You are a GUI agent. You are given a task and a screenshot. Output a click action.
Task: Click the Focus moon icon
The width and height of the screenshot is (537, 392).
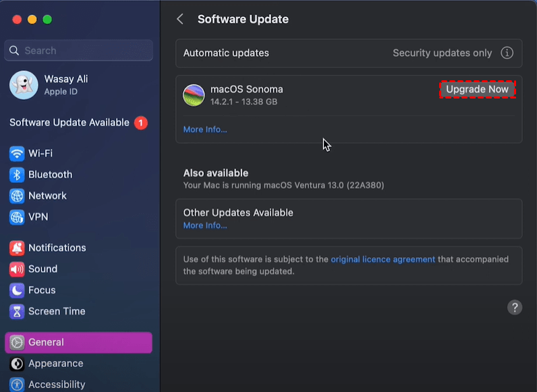click(x=17, y=290)
